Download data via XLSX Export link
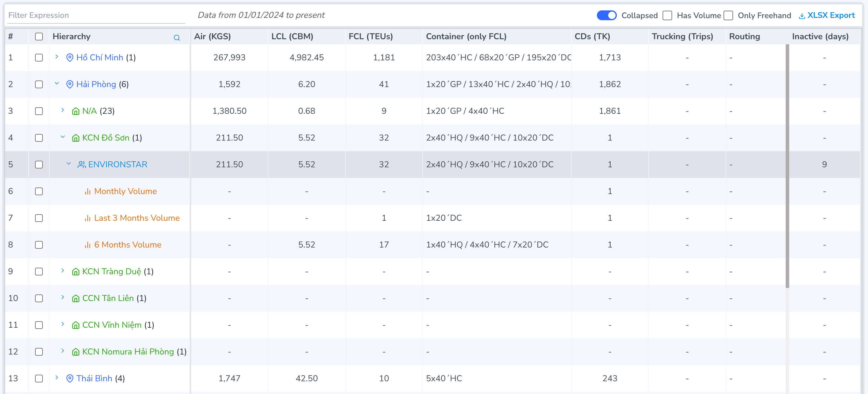This screenshot has height=394, width=868. 831,15
